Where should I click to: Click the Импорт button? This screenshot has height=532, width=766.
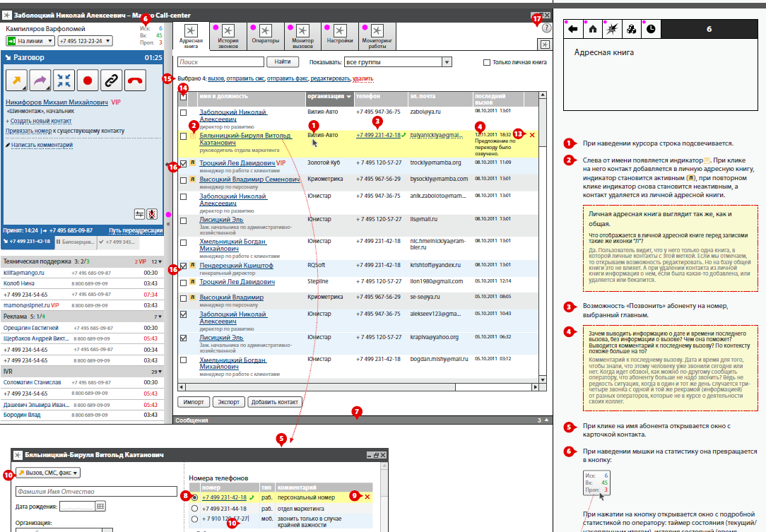tap(194, 402)
